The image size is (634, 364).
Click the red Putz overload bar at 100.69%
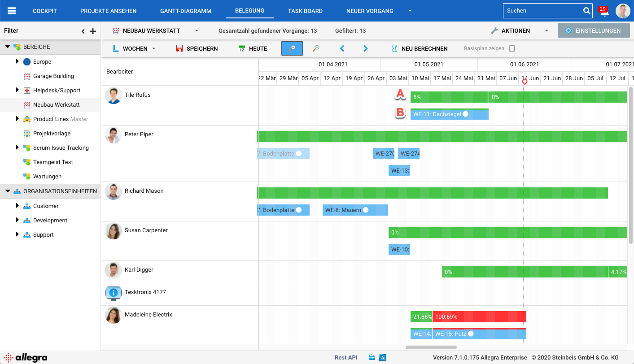click(x=479, y=316)
